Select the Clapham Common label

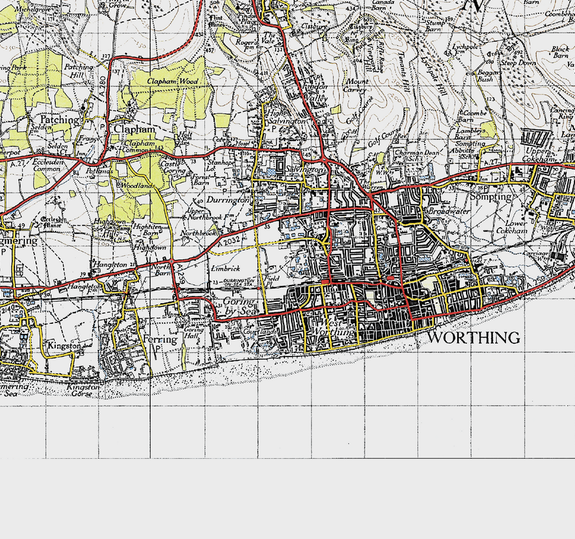click(139, 146)
